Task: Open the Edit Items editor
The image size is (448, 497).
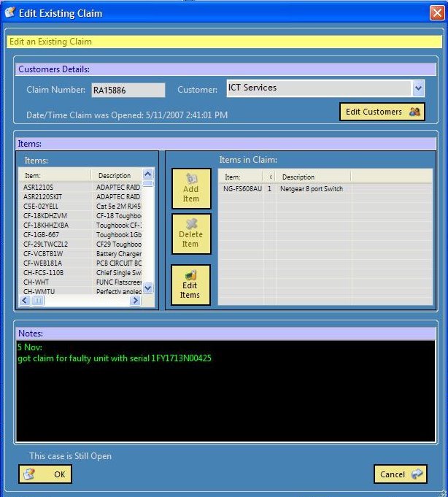Action: click(x=190, y=285)
